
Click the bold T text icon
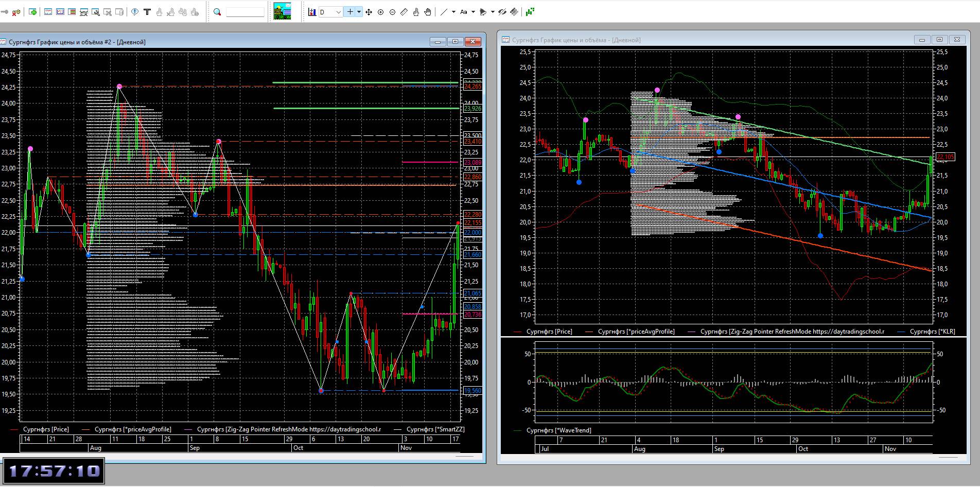click(147, 12)
